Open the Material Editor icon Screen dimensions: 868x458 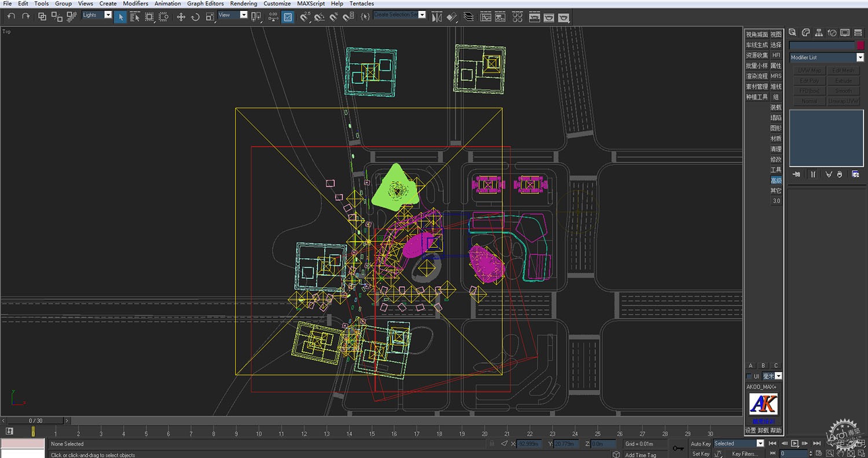(x=517, y=17)
